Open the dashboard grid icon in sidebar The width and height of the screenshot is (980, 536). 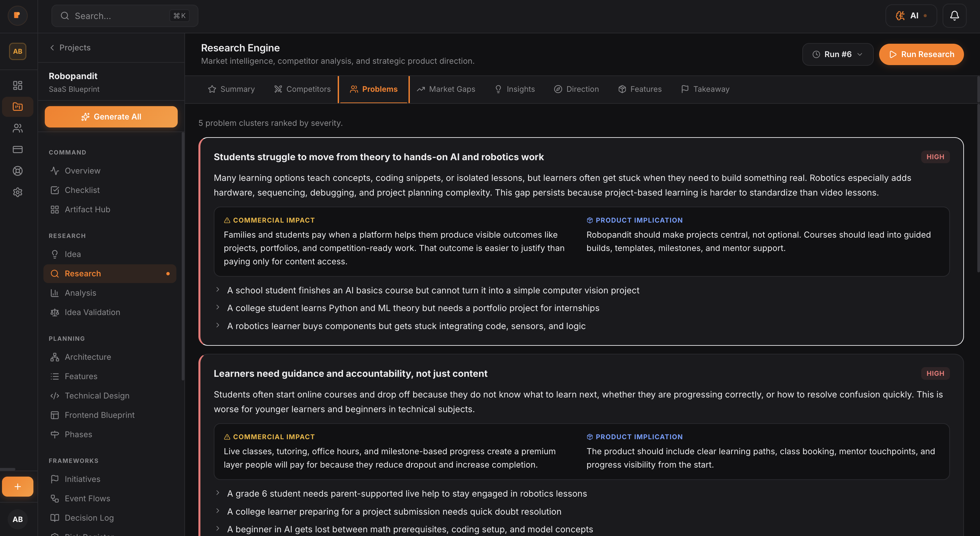(17, 85)
